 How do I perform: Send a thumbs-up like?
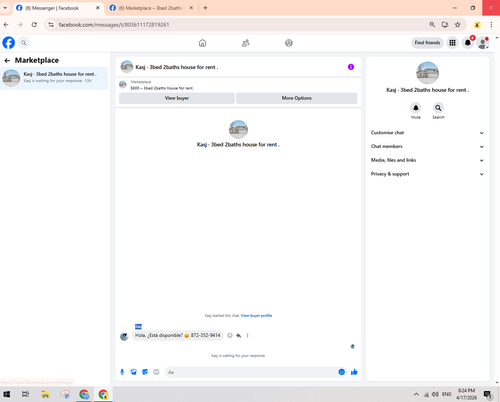[x=354, y=372]
